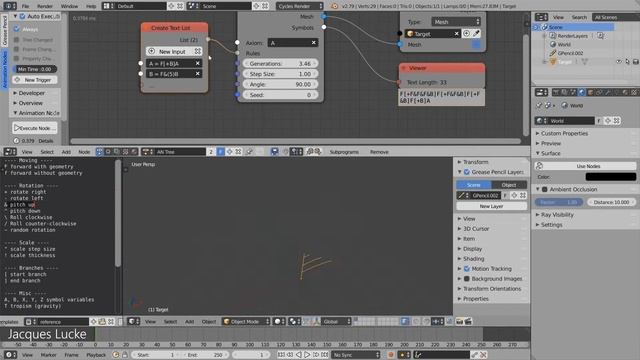Open the pivot point selector in viewport header

[294, 321]
